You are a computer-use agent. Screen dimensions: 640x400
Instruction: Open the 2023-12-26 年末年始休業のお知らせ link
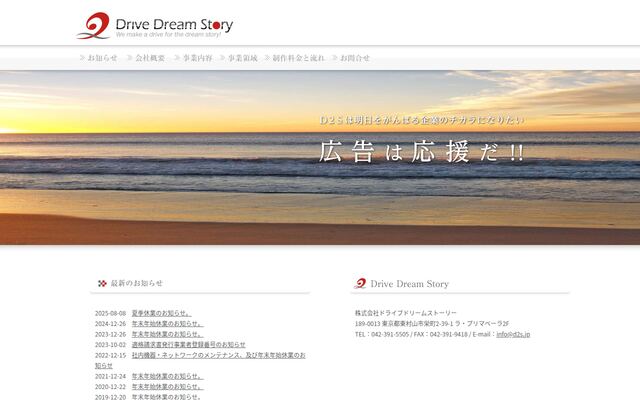(167, 334)
